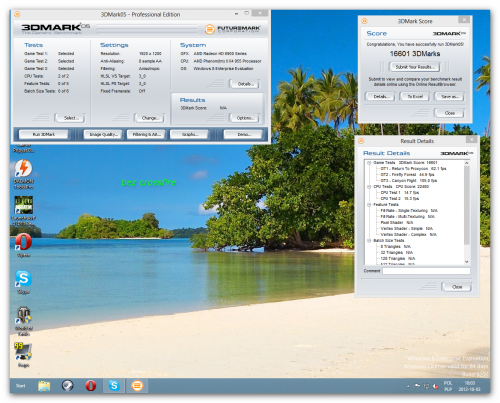Click the Result Details window title icon
This screenshot has width=500, height=403.
click(x=361, y=141)
